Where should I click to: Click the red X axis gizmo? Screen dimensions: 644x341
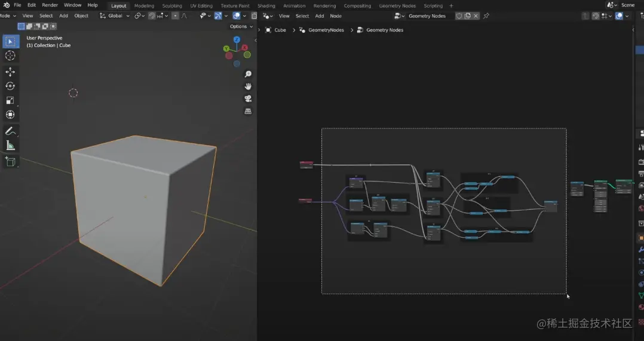244,48
